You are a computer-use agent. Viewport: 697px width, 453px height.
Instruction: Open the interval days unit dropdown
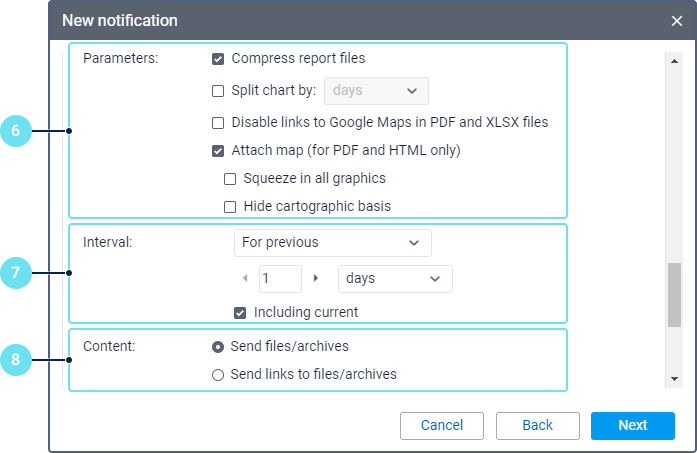pos(395,278)
